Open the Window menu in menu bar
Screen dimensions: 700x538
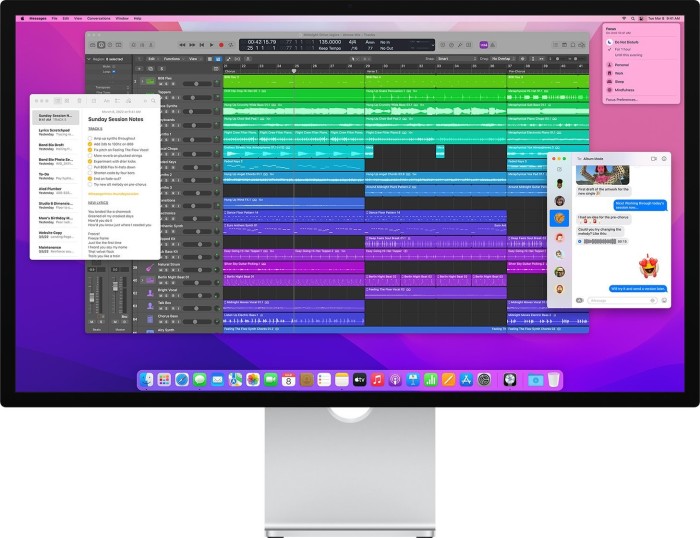[122, 17]
